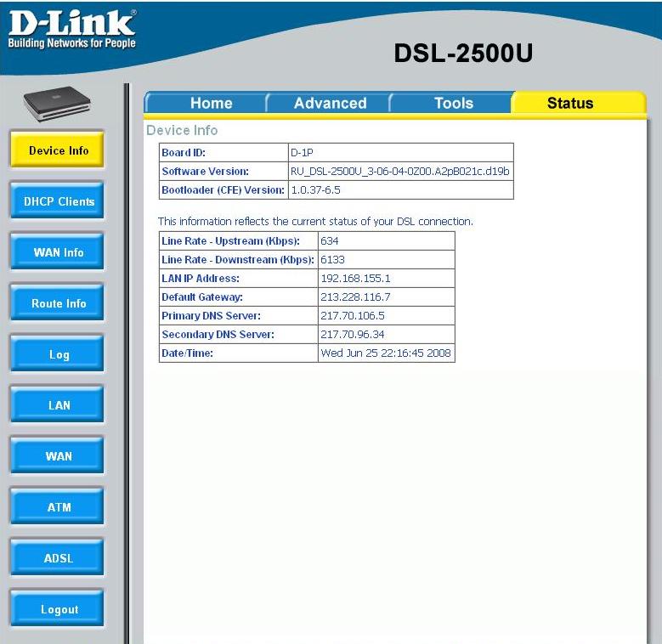The image size is (662, 644).
Task: Select date Wed Jun 25 22:16:45 2008
Action: click(x=386, y=353)
